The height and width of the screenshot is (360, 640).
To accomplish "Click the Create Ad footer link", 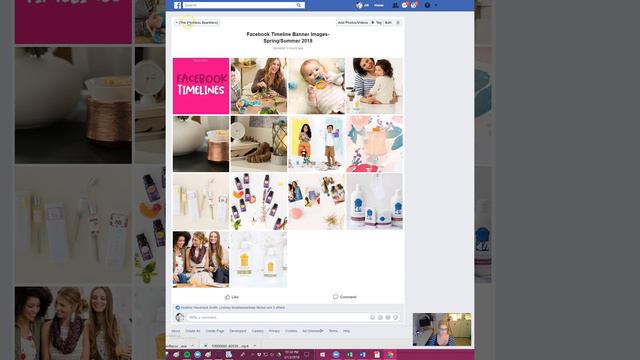I will pyautogui.click(x=193, y=331).
